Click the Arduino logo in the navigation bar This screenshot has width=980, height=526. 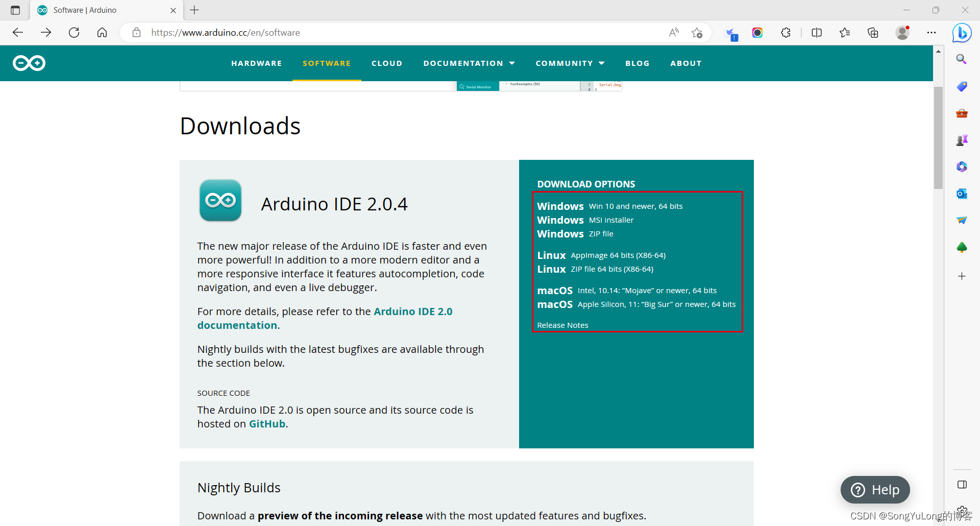[29, 63]
